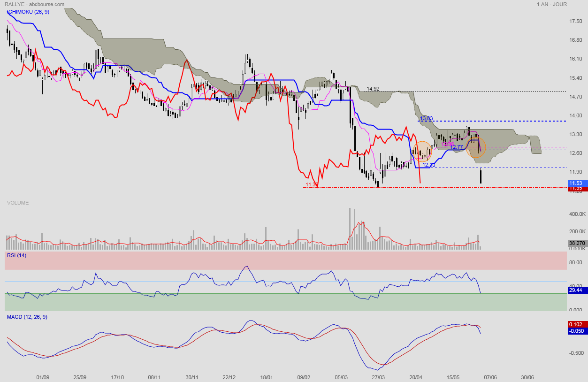
Task: Click the blue -0.050 MACD value tag
Action: coord(575,331)
